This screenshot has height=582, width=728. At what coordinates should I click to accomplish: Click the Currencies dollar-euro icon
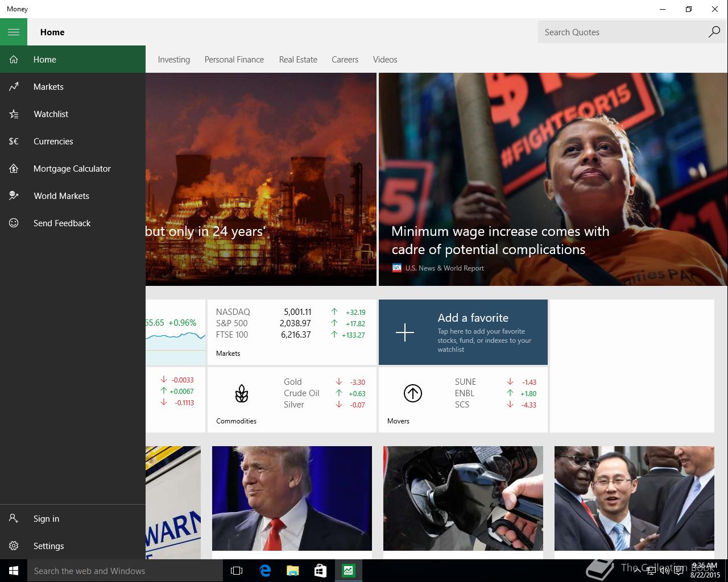coord(14,141)
